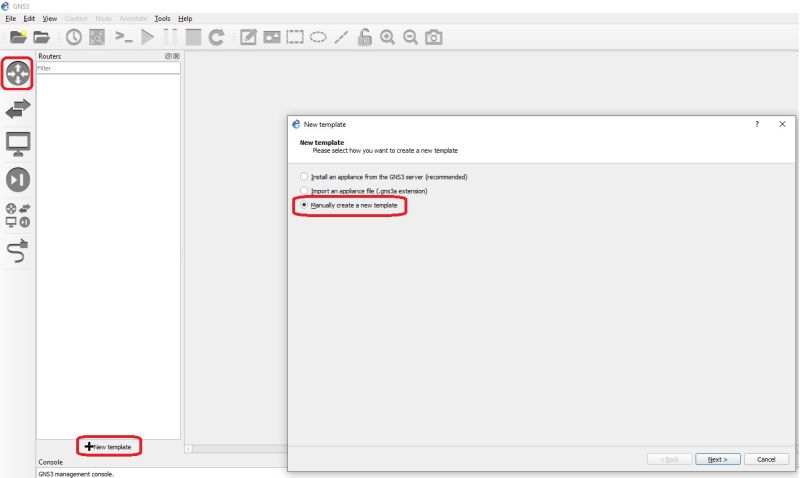Screen dimensions: 800x478
Task: Click the dialog help question mark
Action: [x=757, y=124]
